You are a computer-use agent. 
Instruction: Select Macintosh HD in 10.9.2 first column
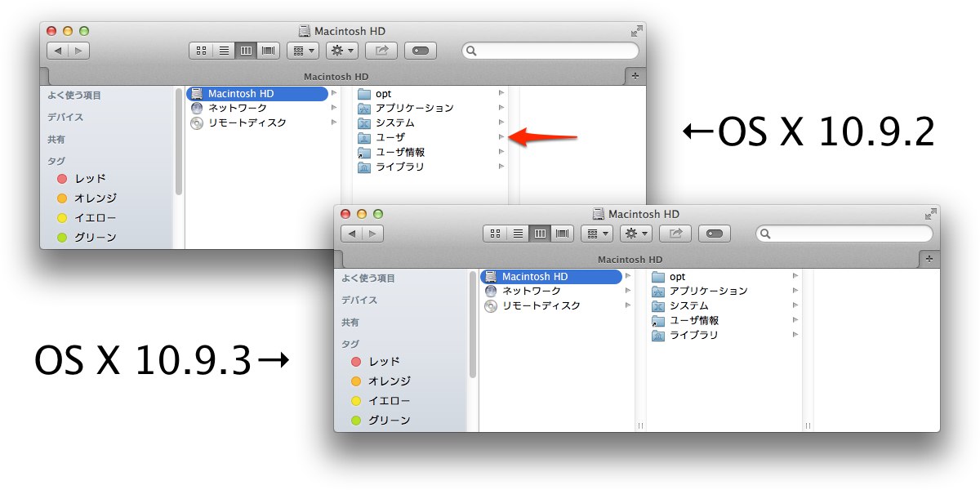[257, 94]
